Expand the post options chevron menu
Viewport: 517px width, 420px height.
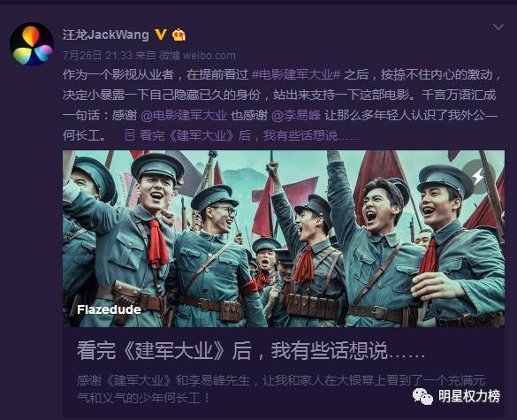(498, 27)
